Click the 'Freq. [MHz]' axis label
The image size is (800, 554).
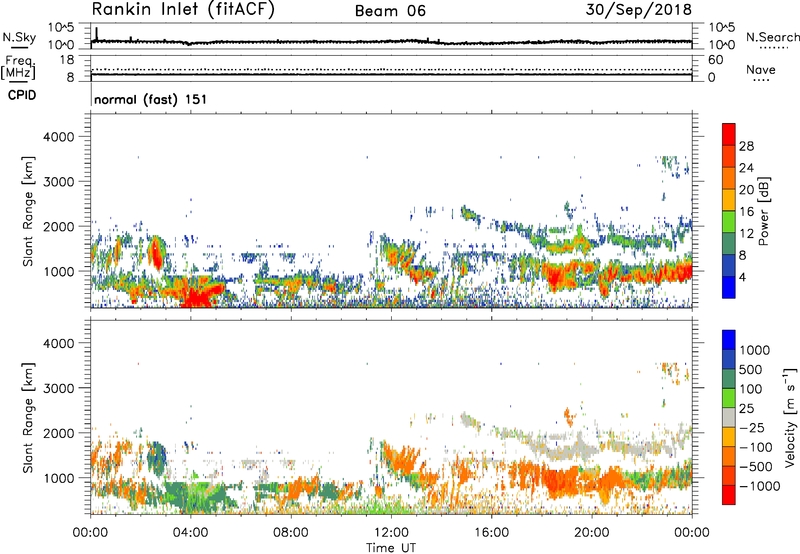pos(18,67)
